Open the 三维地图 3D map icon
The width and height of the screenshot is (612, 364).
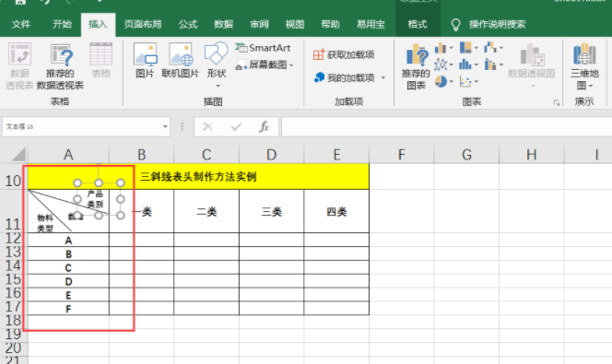584,66
